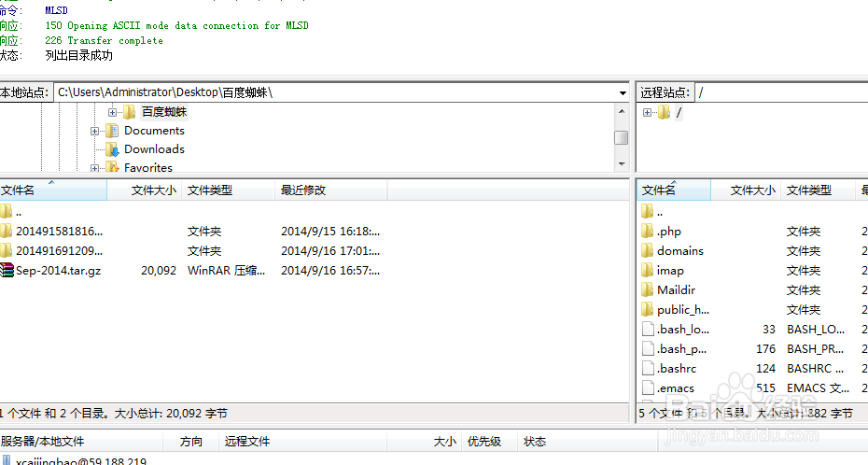Image resolution: width=868 pixels, height=465 pixels.
Task: Click the remote site path input field
Action: 780,93
